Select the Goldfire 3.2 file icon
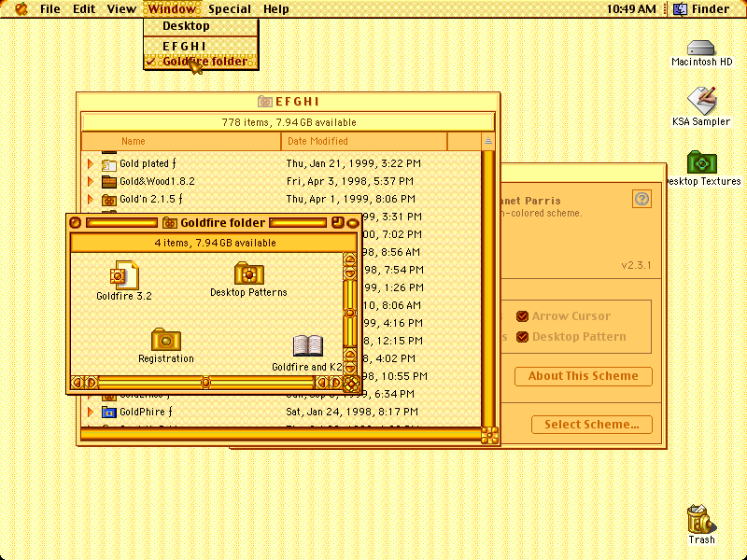Viewport: 747px width, 560px height. [x=124, y=274]
